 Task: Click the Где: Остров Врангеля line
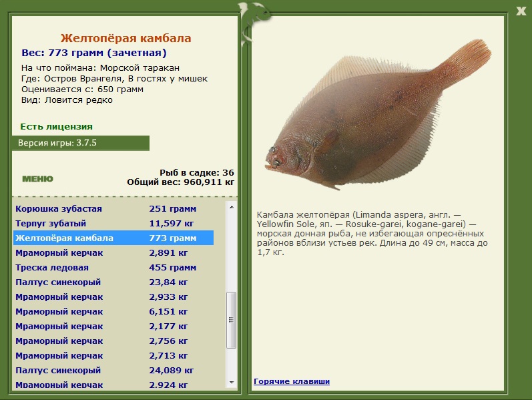coord(114,79)
